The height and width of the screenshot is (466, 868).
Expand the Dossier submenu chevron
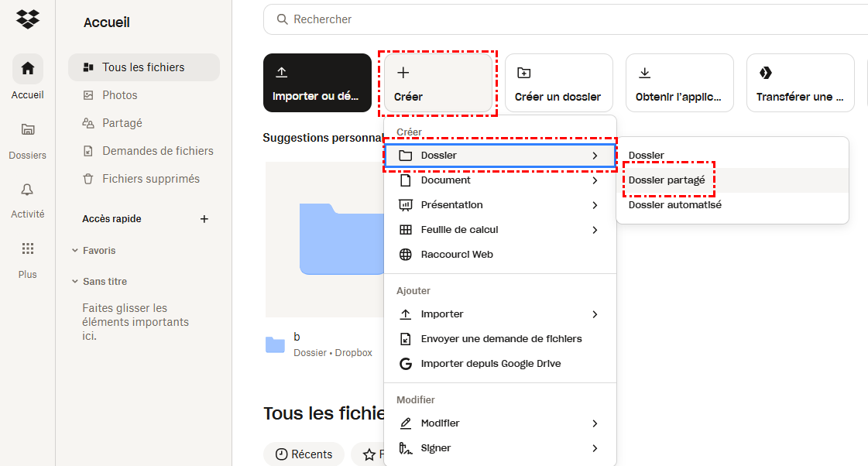click(595, 156)
